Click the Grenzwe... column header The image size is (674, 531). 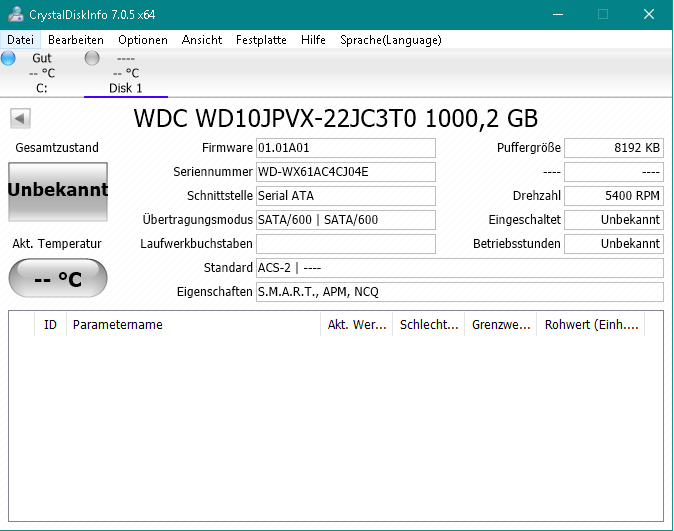(500, 325)
